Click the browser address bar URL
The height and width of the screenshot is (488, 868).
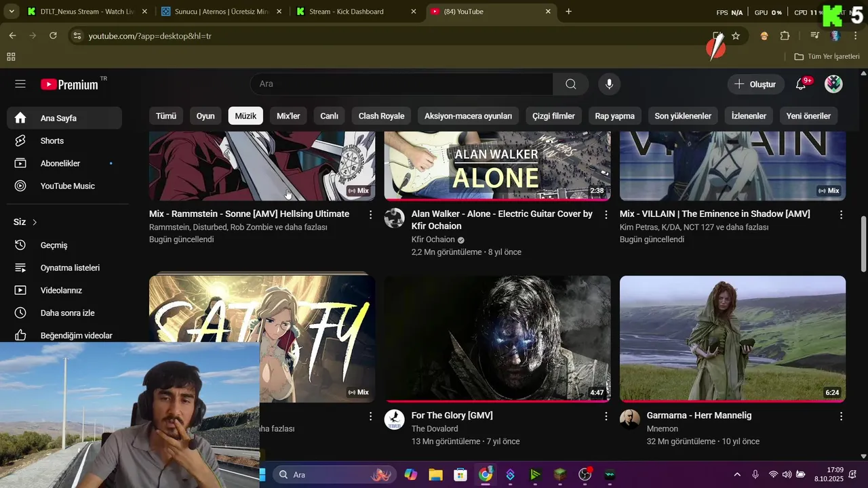(x=150, y=36)
